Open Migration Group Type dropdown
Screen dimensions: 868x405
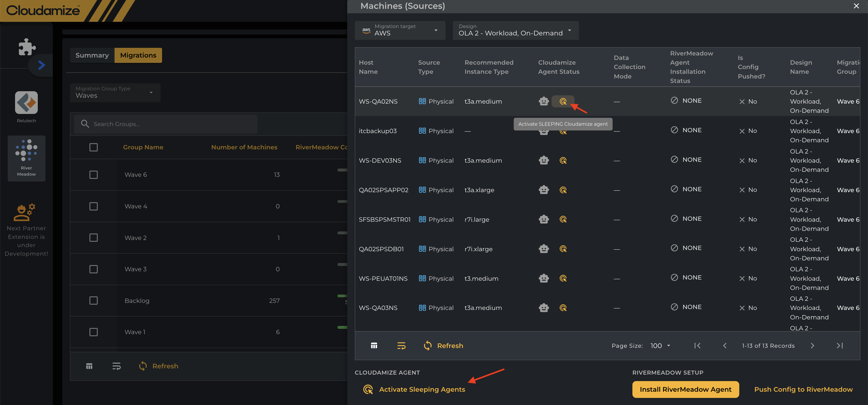(x=115, y=92)
